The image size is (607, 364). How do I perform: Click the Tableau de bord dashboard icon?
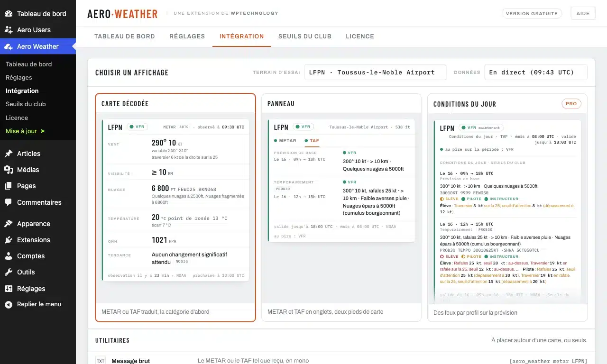(x=9, y=14)
